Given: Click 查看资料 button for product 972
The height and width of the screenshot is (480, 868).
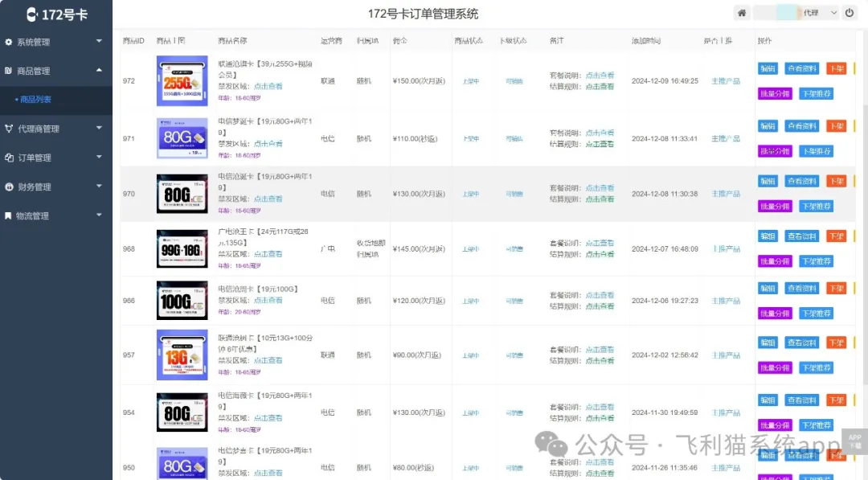Looking at the screenshot, I should pos(801,68).
